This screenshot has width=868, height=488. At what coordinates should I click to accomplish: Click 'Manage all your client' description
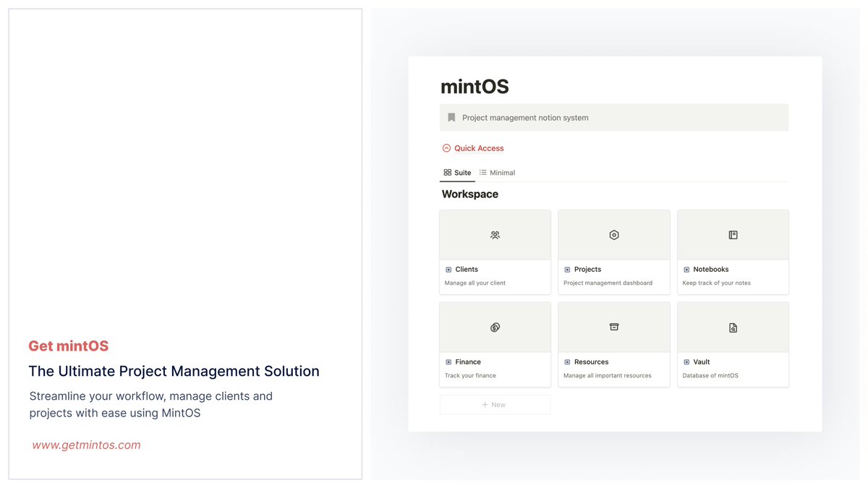(475, 283)
